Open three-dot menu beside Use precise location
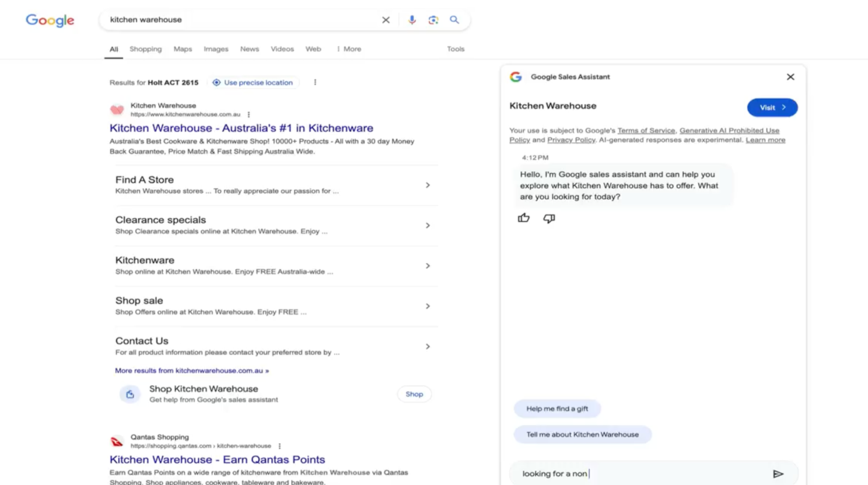The image size is (868, 485). 315,82
